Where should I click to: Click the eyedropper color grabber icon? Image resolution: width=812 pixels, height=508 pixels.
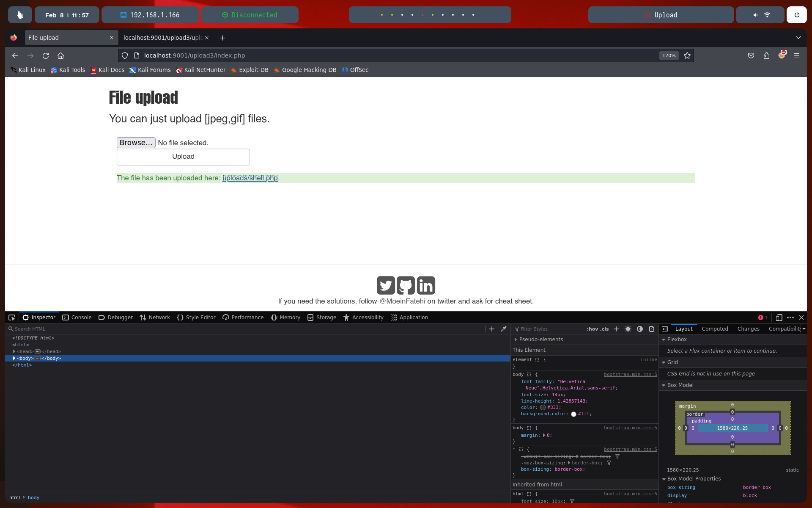(504, 329)
